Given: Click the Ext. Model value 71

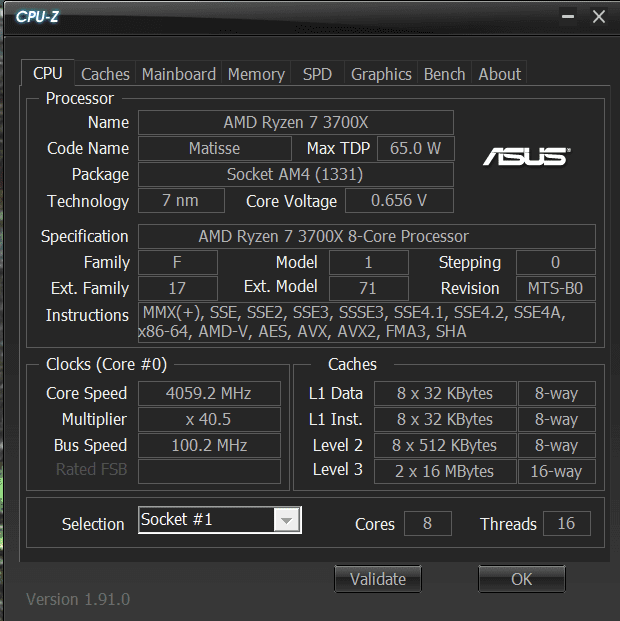Looking at the screenshot, I should (x=369, y=288).
